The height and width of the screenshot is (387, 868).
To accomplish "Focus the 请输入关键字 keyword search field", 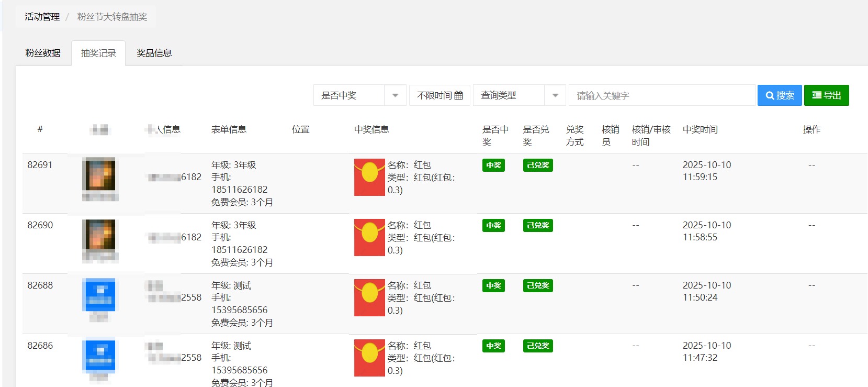I will (x=662, y=95).
